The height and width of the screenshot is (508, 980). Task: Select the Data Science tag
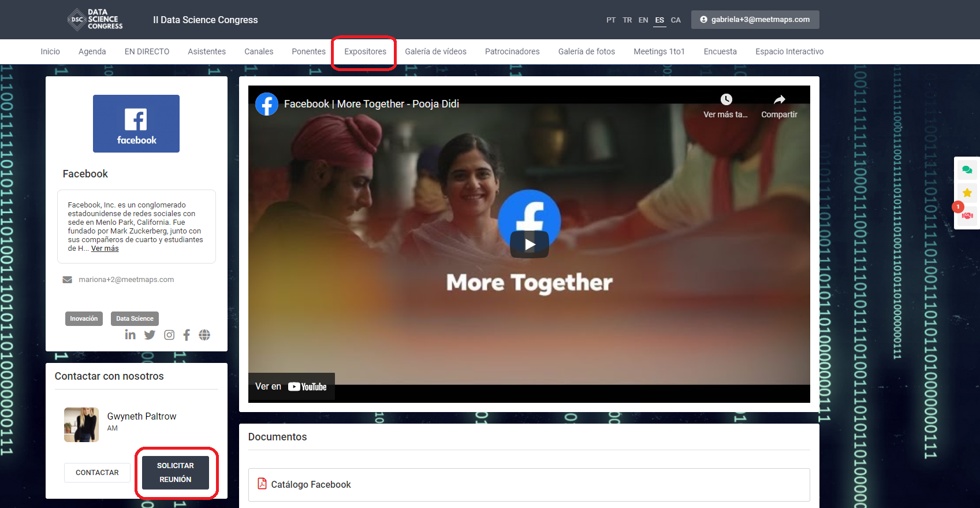tap(135, 318)
